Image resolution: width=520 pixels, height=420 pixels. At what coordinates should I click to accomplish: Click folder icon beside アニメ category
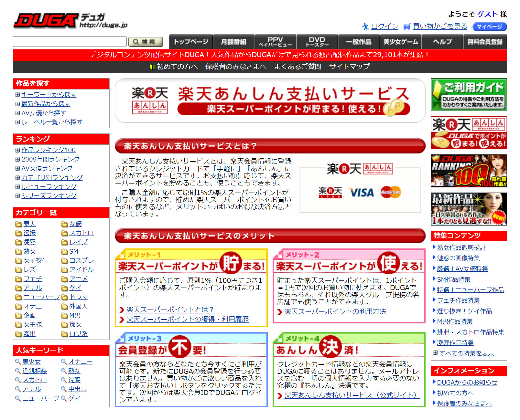click(65, 279)
